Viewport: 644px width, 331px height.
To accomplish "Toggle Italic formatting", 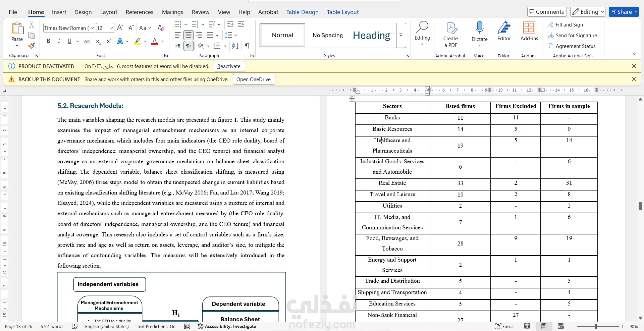I will [x=59, y=41].
